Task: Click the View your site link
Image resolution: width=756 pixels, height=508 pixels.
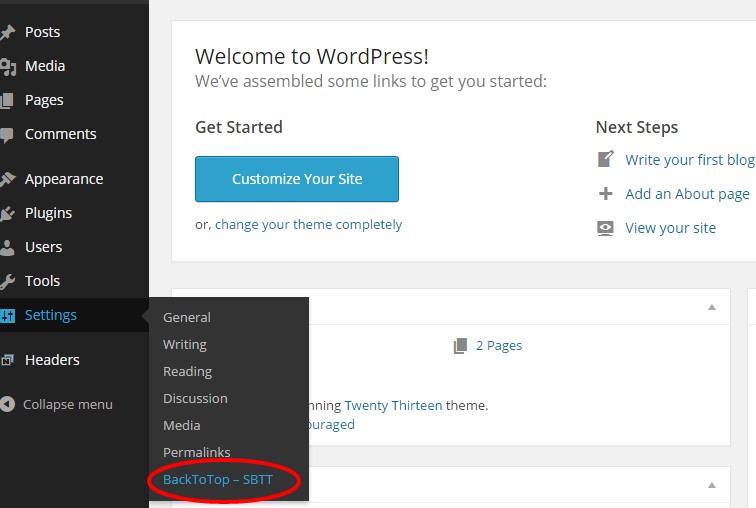Action: tap(671, 228)
